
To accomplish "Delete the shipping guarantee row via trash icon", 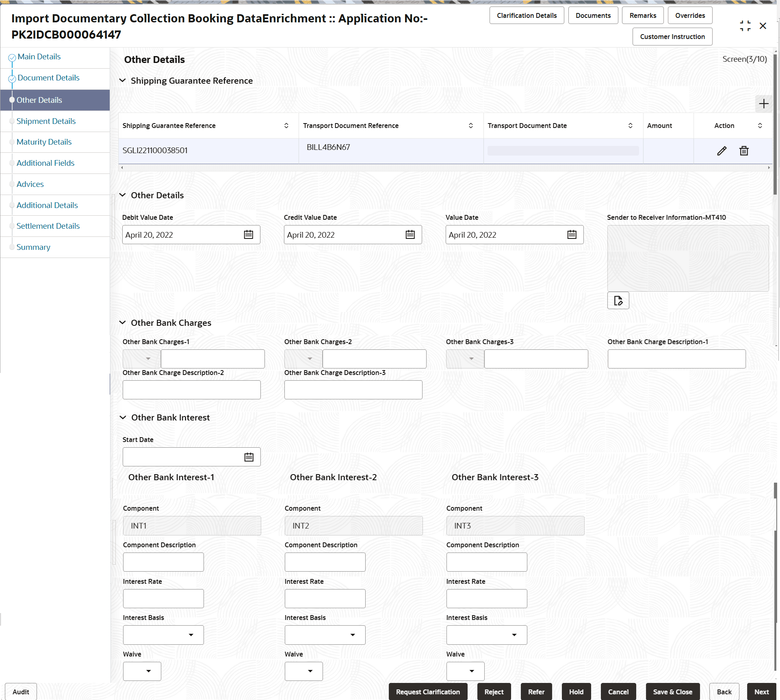I will [744, 151].
